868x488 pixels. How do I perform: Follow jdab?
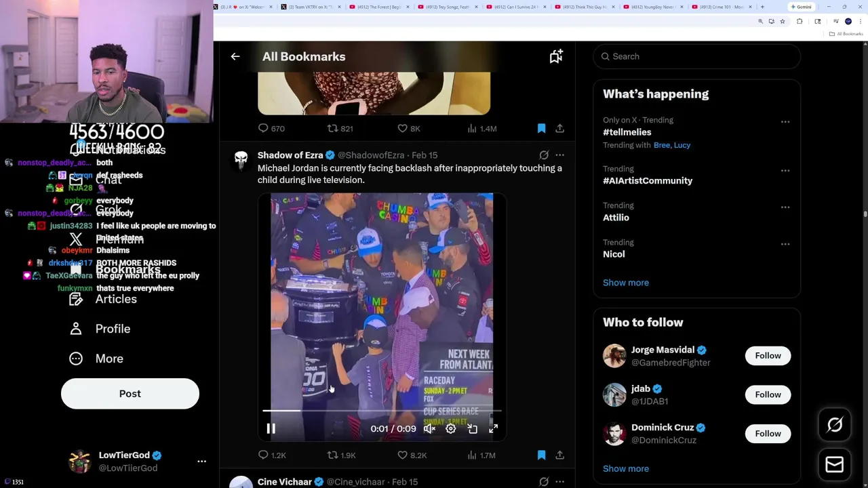coord(768,394)
